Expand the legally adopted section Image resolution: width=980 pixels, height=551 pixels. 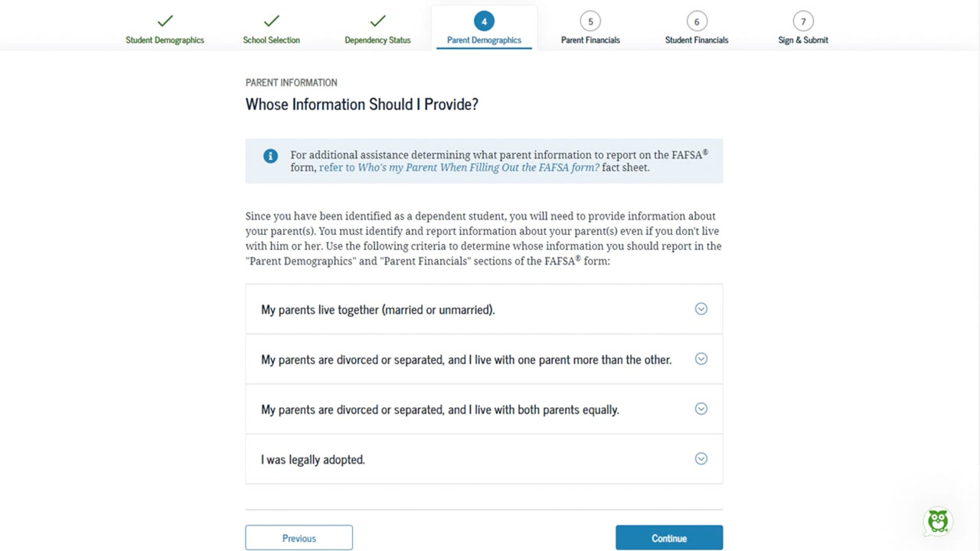(701, 458)
